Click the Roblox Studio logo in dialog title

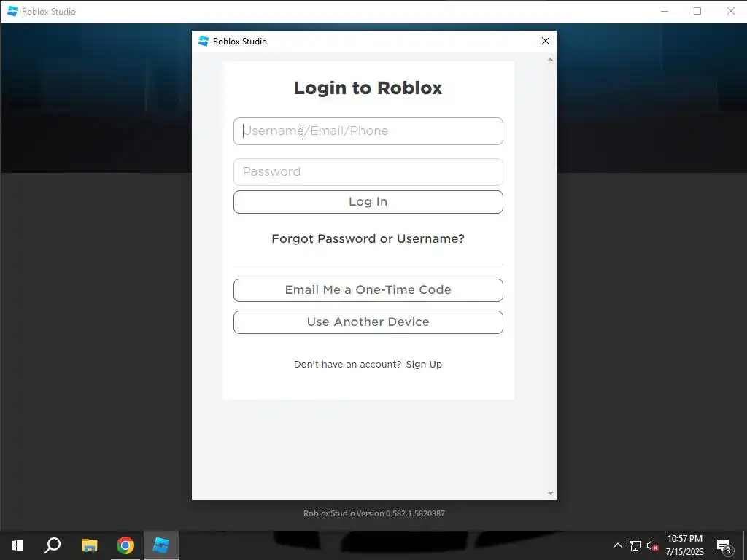[204, 41]
